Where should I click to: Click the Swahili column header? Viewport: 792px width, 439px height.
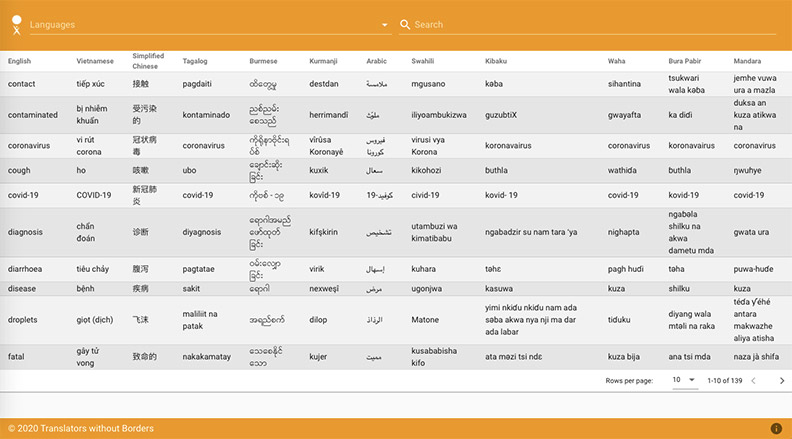click(x=422, y=61)
